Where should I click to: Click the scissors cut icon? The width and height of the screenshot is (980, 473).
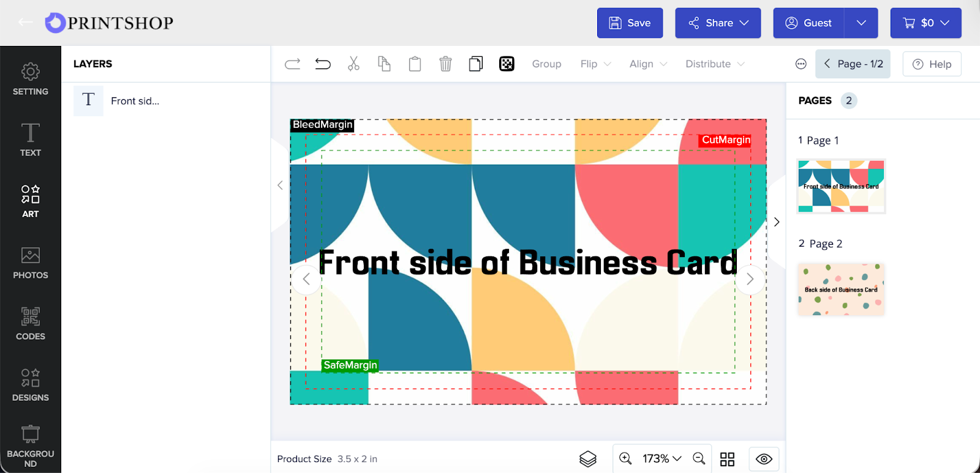[x=353, y=64]
